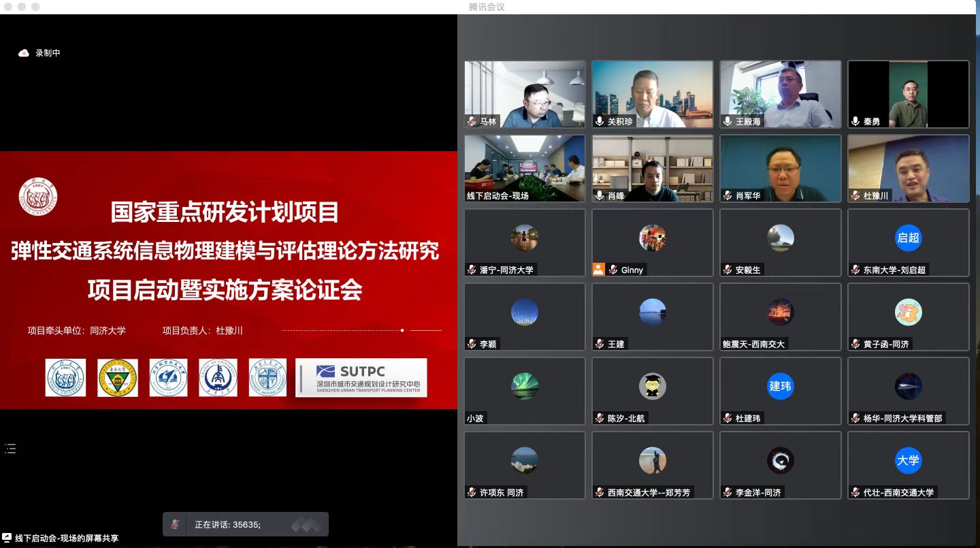Click the list icon below the shared slide

pos(10,448)
